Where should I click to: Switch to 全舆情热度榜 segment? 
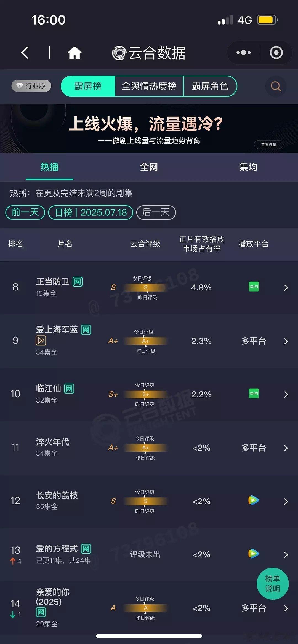[149, 86]
